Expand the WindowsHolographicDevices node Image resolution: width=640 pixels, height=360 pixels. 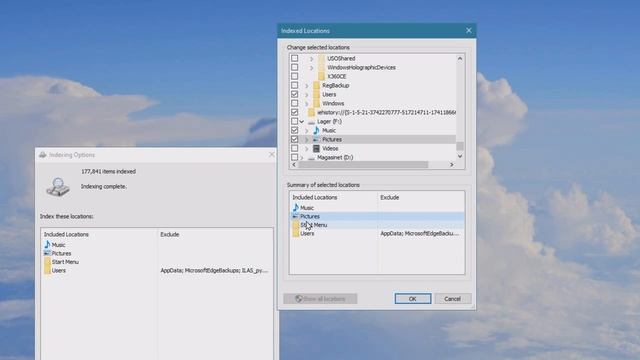(311, 68)
